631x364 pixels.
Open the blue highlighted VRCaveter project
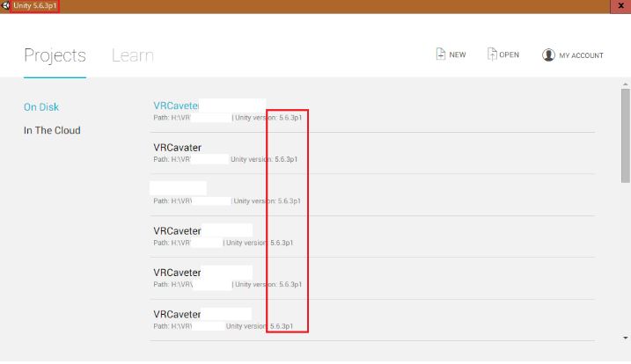tap(177, 106)
